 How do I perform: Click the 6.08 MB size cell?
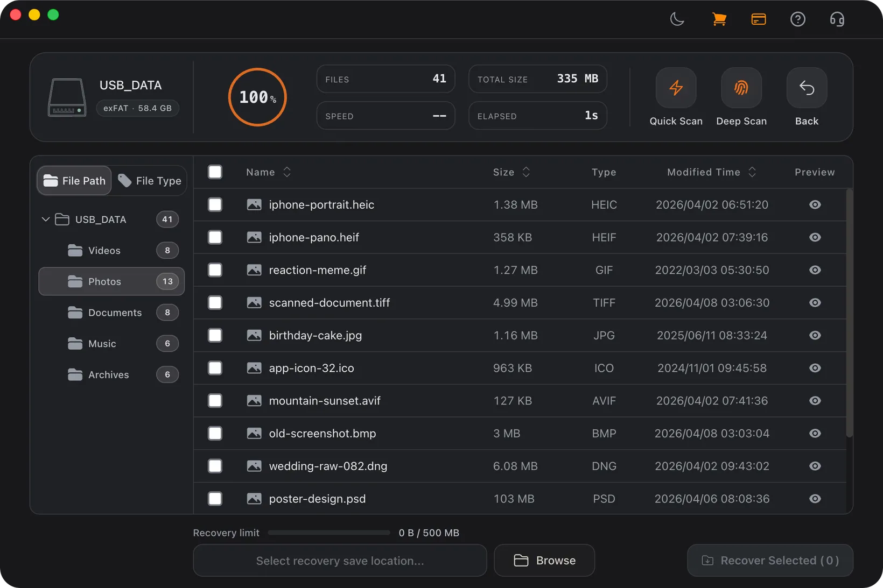[515, 466]
